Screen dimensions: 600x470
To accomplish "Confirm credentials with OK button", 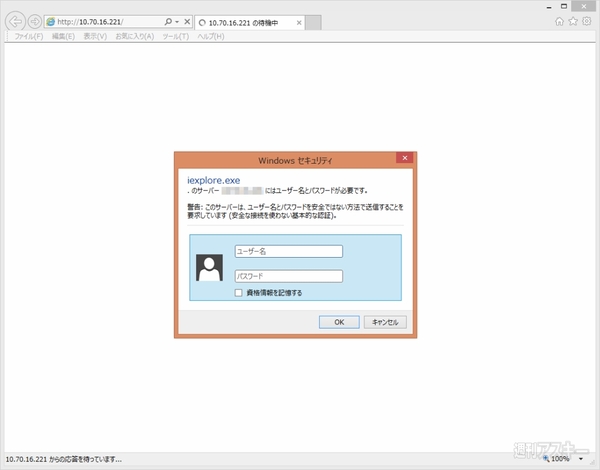I will (339, 322).
